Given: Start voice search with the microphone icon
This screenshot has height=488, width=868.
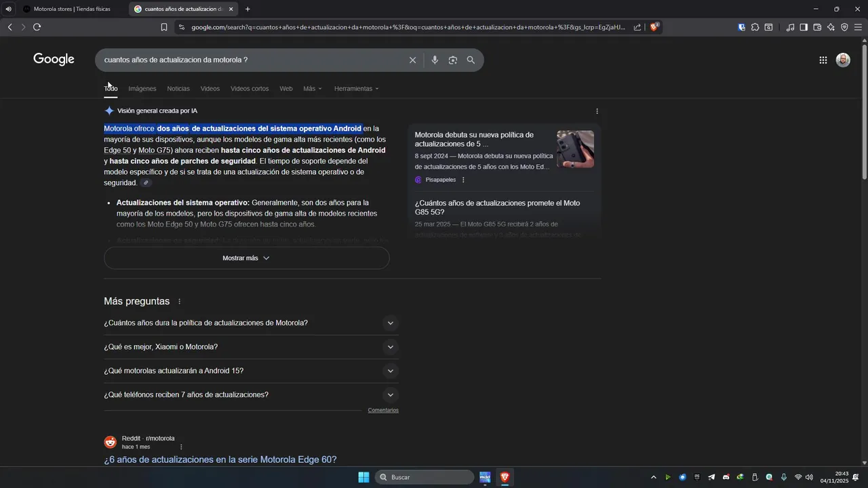Looking at the screenshot, I should (x=435, y=60).
